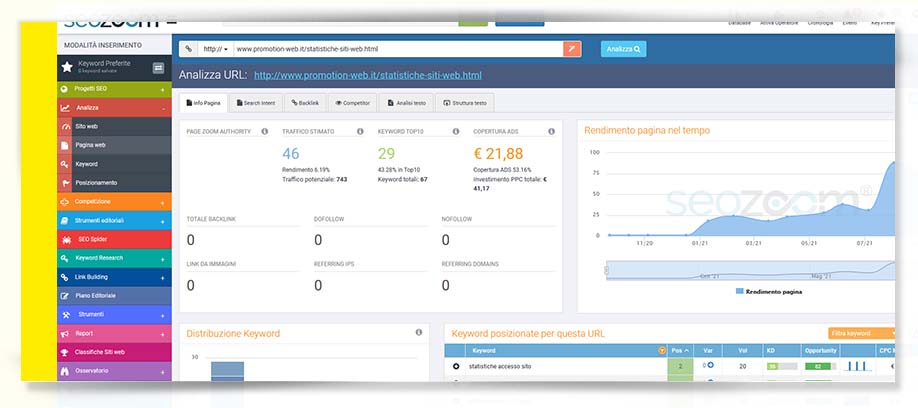Click the Analizza button
The width and height of the screenshot is (918, 408).
622,48
